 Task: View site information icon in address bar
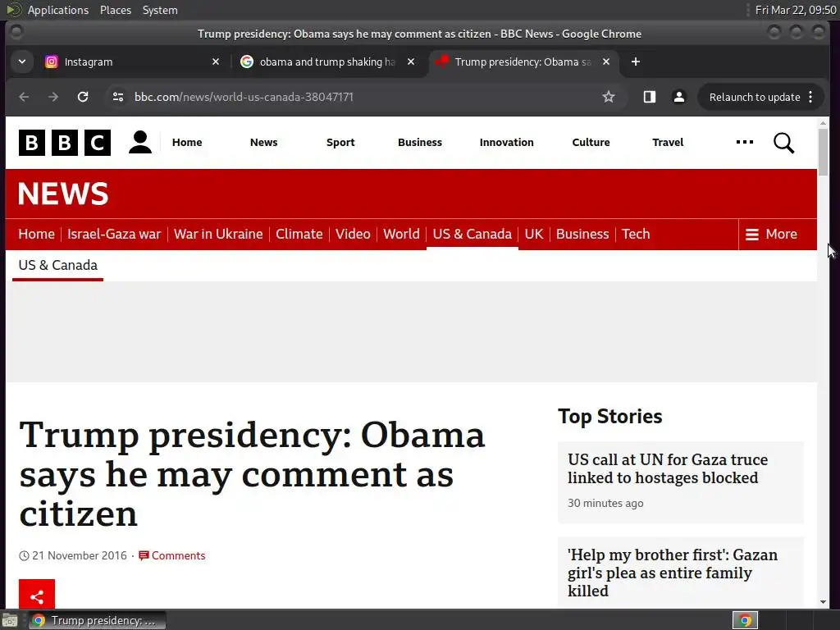[118, 97]
